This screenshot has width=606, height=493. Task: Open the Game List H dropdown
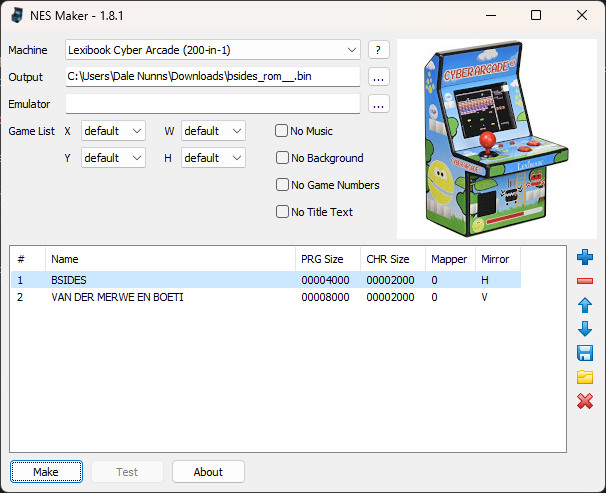click(213, 158)
